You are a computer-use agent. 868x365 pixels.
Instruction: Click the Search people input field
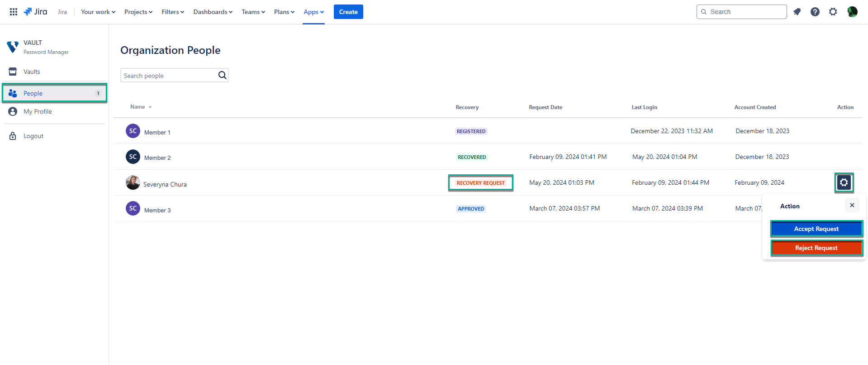tap(168, 76)
